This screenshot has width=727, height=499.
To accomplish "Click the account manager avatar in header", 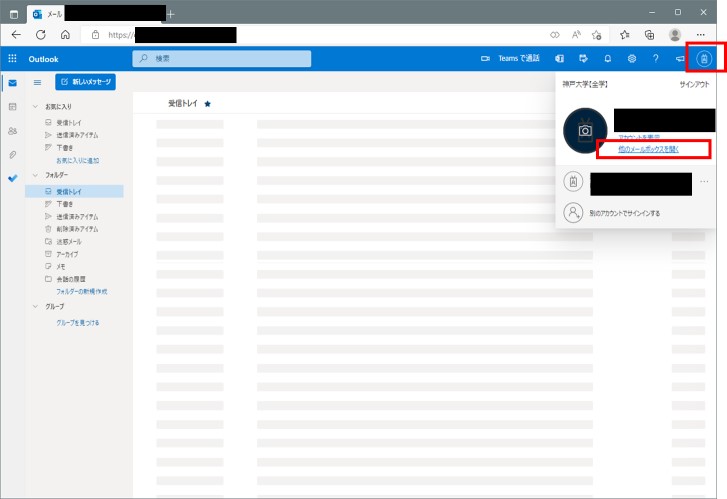I will [x=704, y=58].
